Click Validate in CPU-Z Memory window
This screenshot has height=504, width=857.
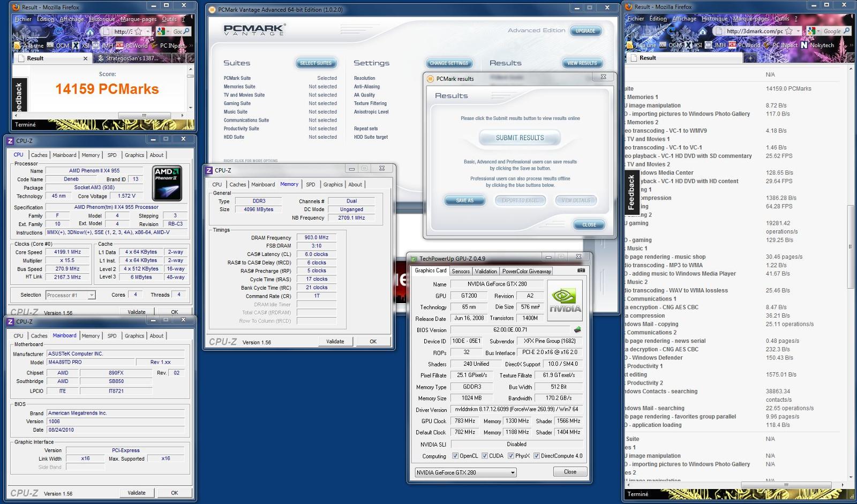pyautogui.click(x=335, y=341)
